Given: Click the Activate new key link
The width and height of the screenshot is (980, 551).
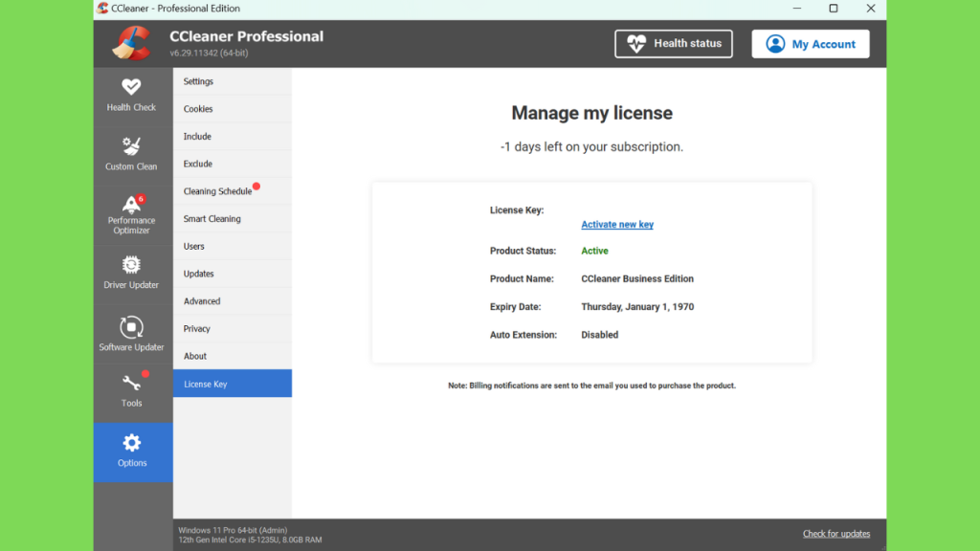Looking at the screenshot, I should 617,224.
